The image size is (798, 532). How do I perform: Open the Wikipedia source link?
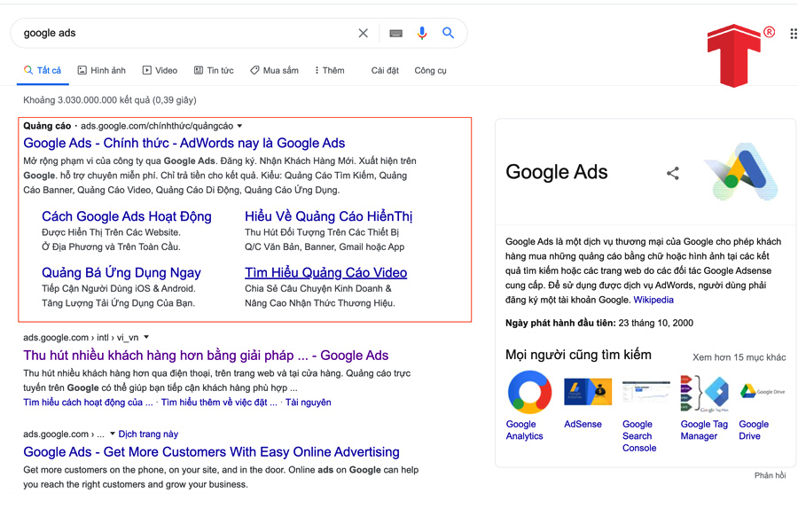(653, 300)
